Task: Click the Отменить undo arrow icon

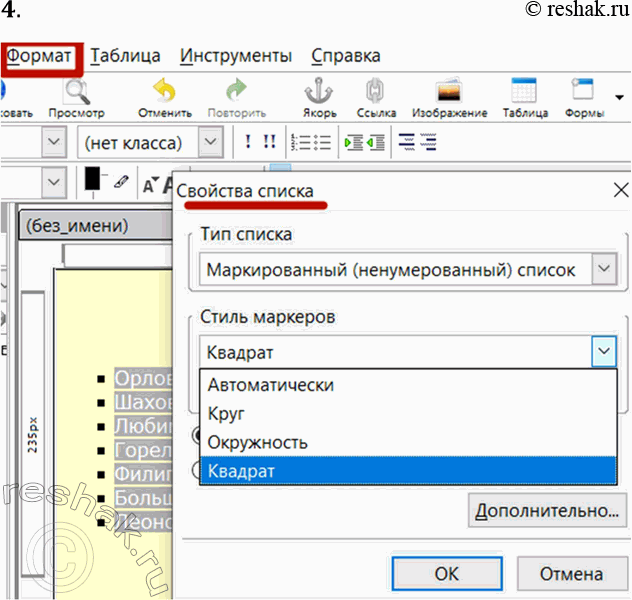Action: pyautogui.click(x=164, y=93)
